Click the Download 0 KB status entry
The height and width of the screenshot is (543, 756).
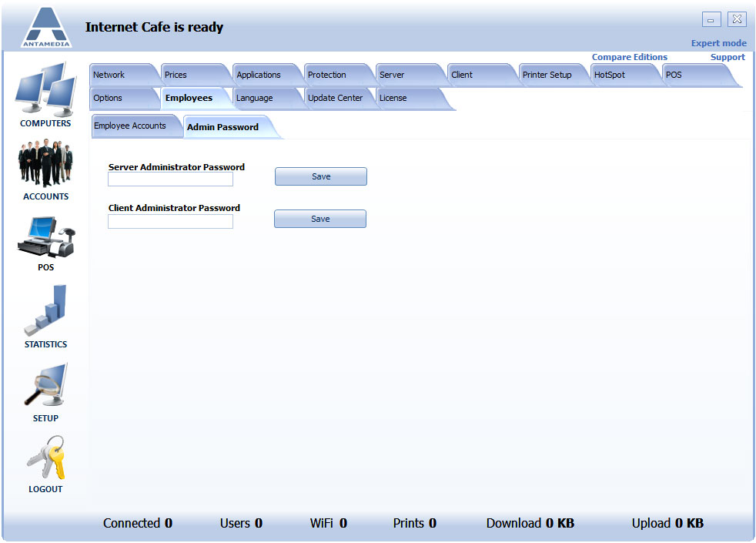tap(530, 523)
